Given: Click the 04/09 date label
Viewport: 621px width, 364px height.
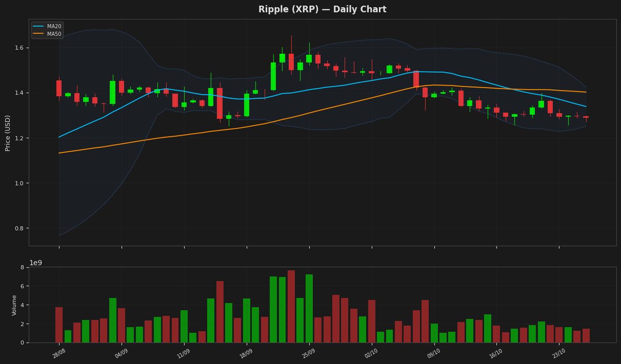Looking at the screenshot, I should pyautogui.click(x=122, y=354).
